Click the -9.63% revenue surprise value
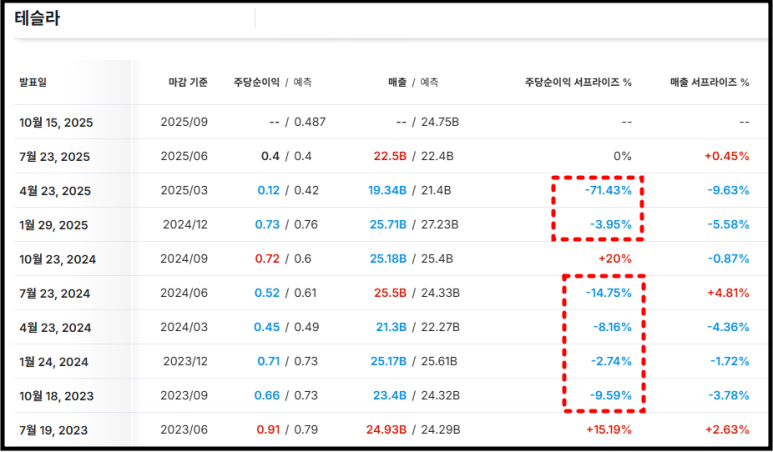Screen dimensions: 773x452 tap(729, 190)
